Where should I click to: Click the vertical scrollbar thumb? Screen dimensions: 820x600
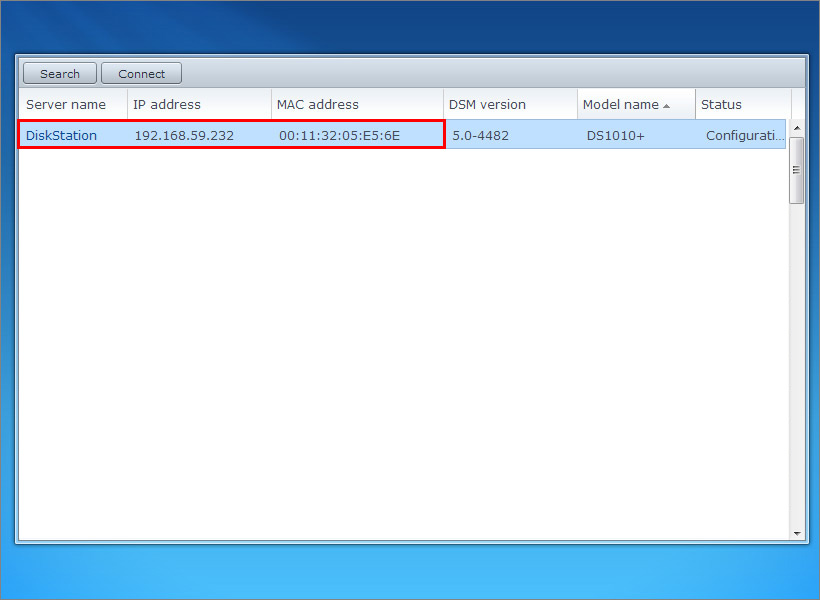tap(797, 170)
